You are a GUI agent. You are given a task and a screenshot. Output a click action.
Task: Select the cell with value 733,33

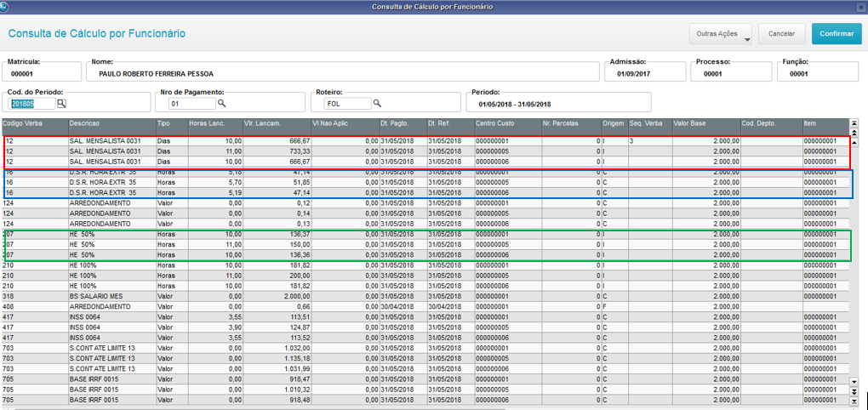(277, 151)
